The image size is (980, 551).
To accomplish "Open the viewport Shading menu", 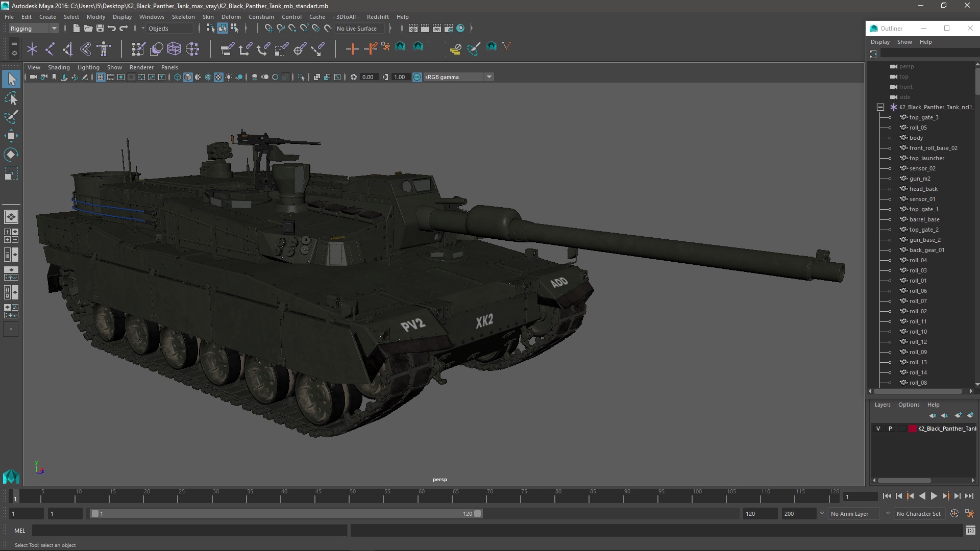I will pos(59,67).
